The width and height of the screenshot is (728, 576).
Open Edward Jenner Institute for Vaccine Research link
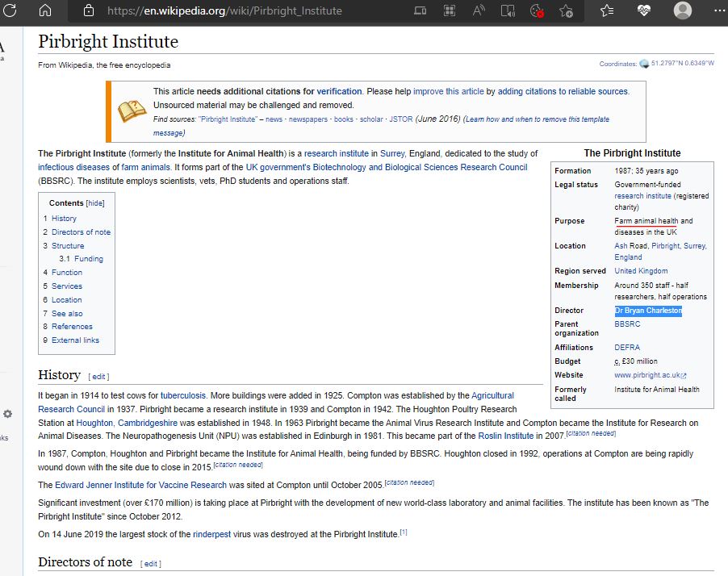140,486
